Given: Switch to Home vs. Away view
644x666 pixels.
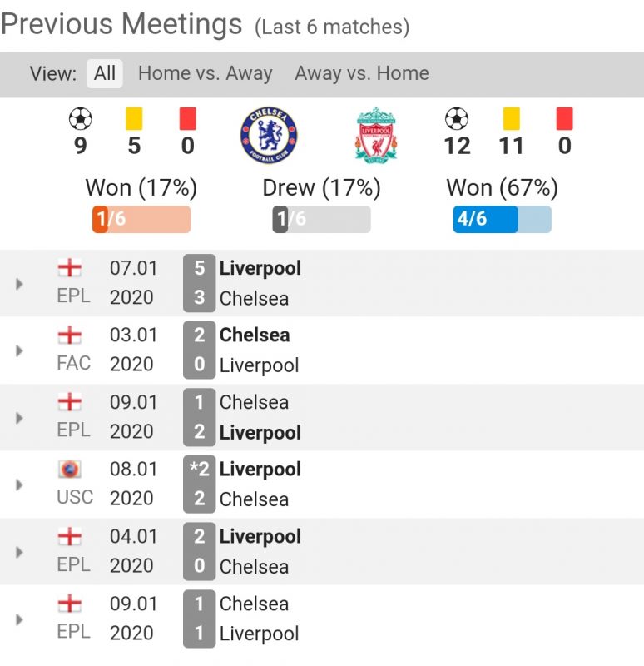Looking at the screenshot, I should (205, 73).
